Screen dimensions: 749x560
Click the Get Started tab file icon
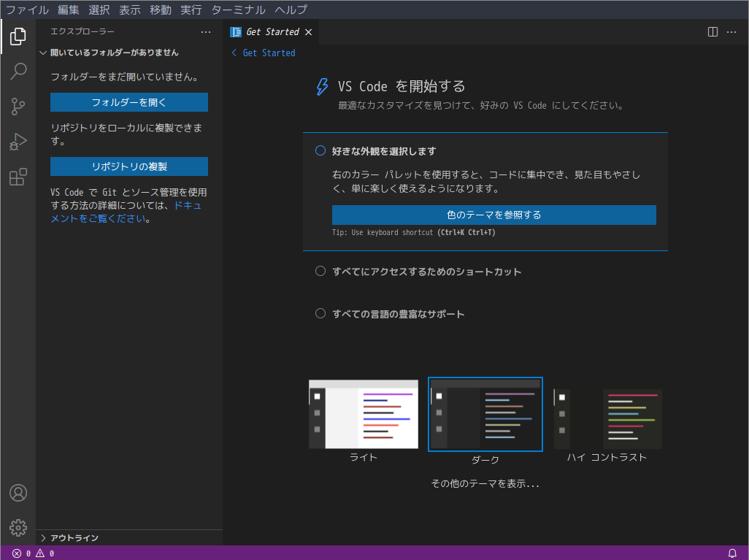(x=236, y=32)
